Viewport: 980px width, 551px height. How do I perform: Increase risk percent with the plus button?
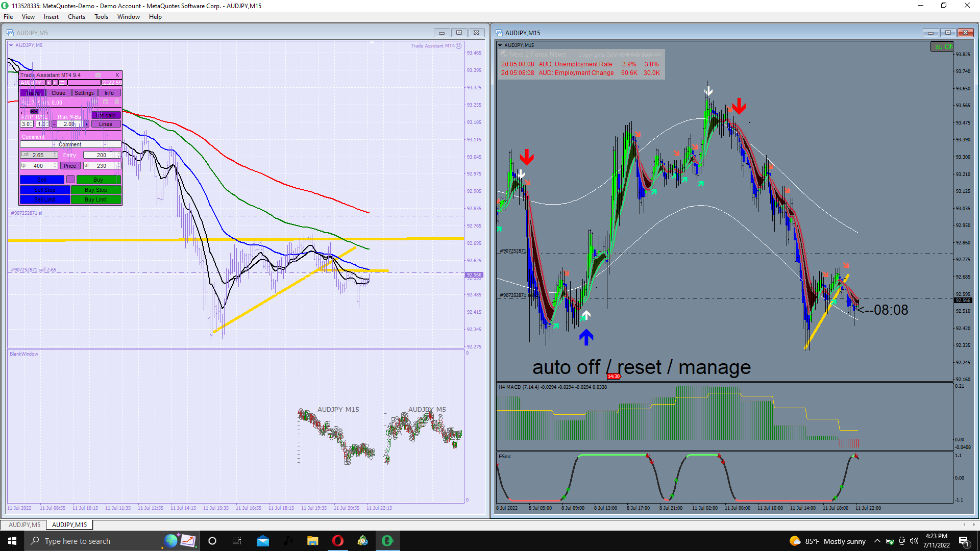pos(86,124)
